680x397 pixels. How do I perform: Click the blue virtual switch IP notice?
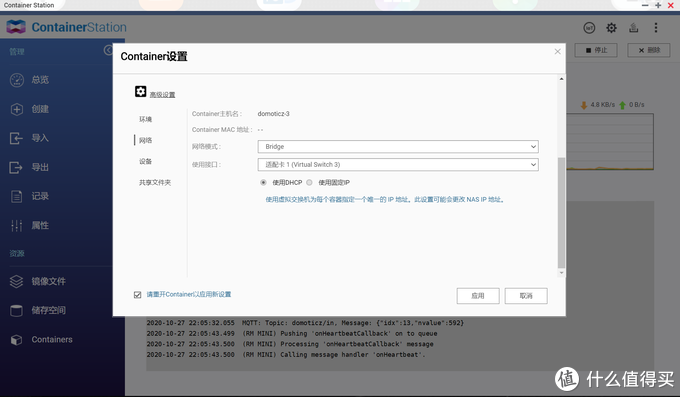tap(385, 200)
